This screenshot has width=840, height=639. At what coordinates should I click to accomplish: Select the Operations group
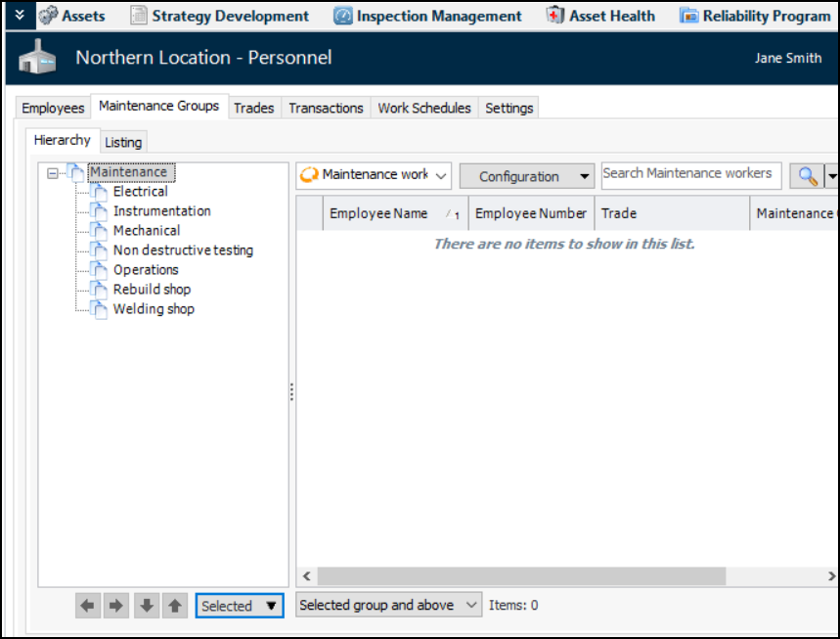[x=146, y=270]
